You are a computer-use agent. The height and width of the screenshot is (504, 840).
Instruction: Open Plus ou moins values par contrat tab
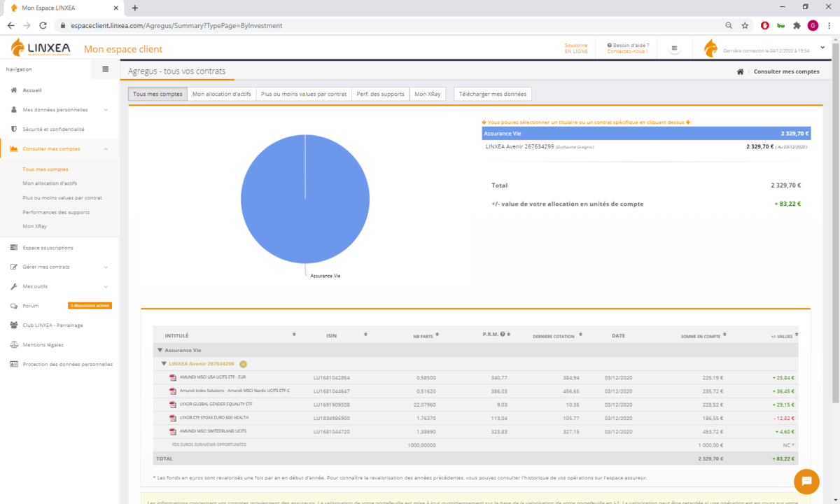click(303, 94)
